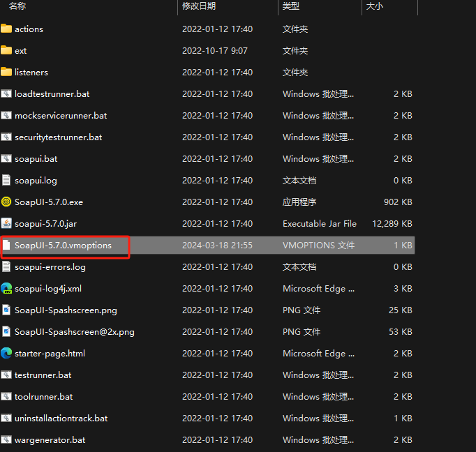
Task: Click the SoapUI-5.7.0.vmoptions file icon
Action: coord(6,245)
